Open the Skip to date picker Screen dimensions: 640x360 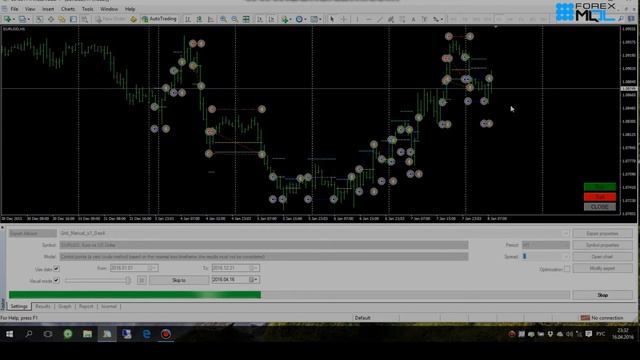coord(253,280)
